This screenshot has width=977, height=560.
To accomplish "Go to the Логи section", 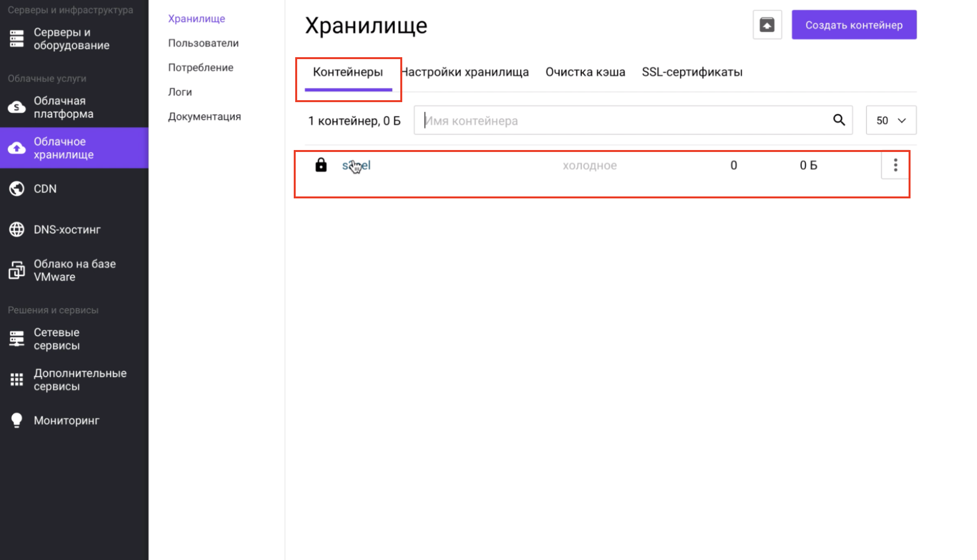I will 180,92.
